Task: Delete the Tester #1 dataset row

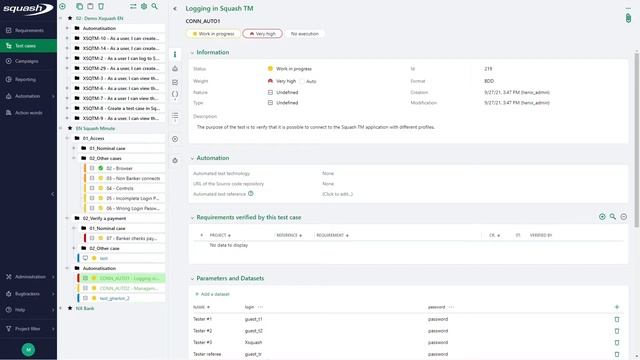Action: coord(617,319)
